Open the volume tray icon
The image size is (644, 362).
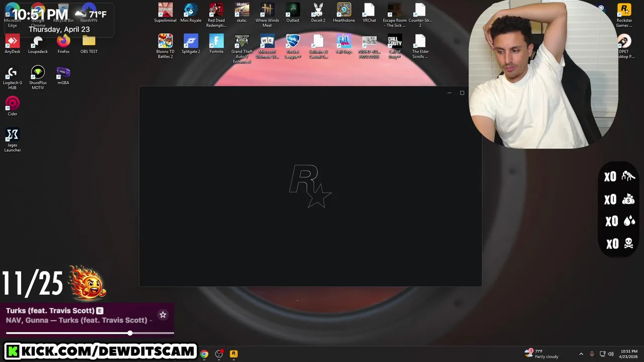(x=611, y=354)
